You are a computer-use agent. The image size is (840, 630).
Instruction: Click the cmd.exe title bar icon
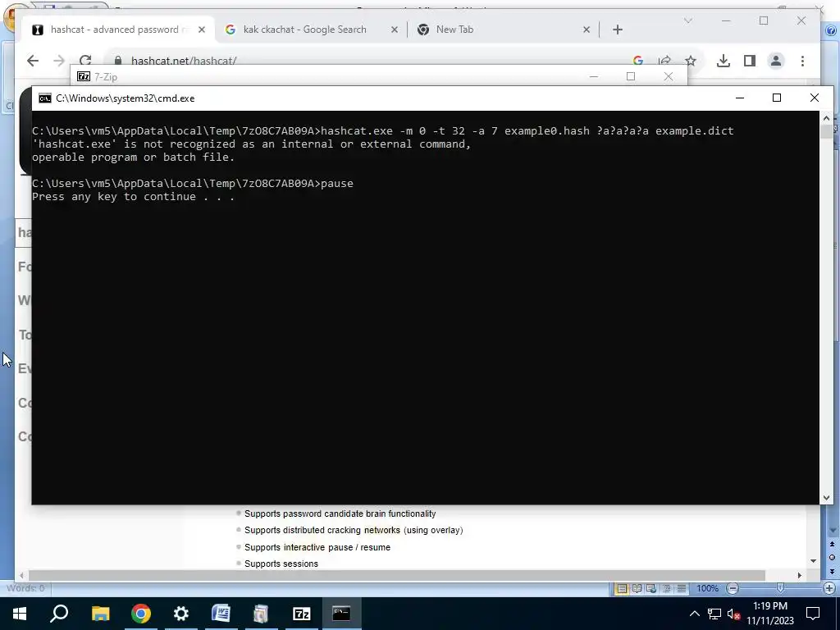click(45, 98)
